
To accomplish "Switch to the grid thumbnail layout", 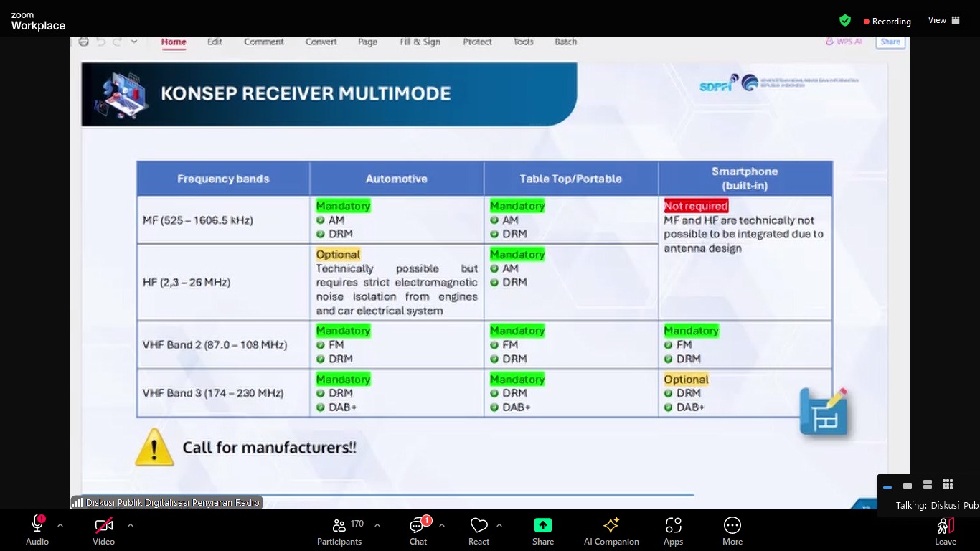I will pos(948,485).
